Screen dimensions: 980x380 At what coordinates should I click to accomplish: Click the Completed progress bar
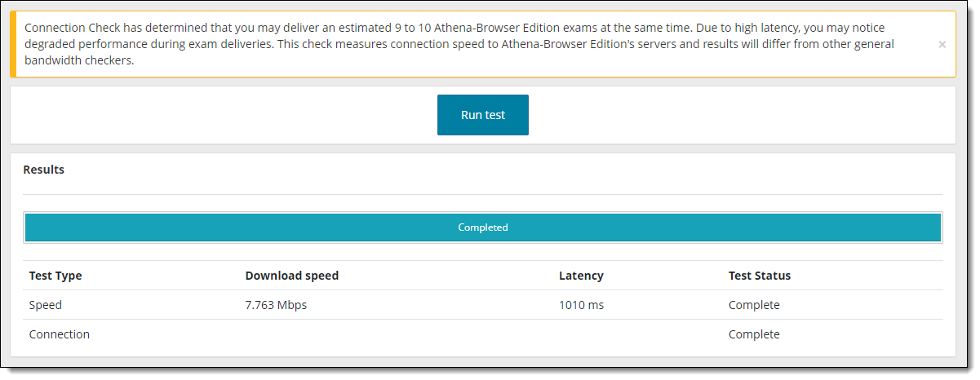[x=483, y=228]
